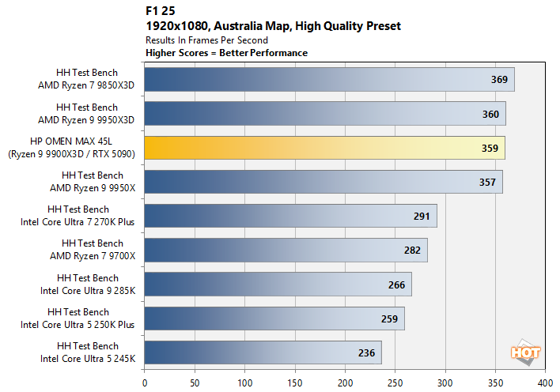Click the score value 259
Viewport: 560px width, 392px height.
(389, 318)
